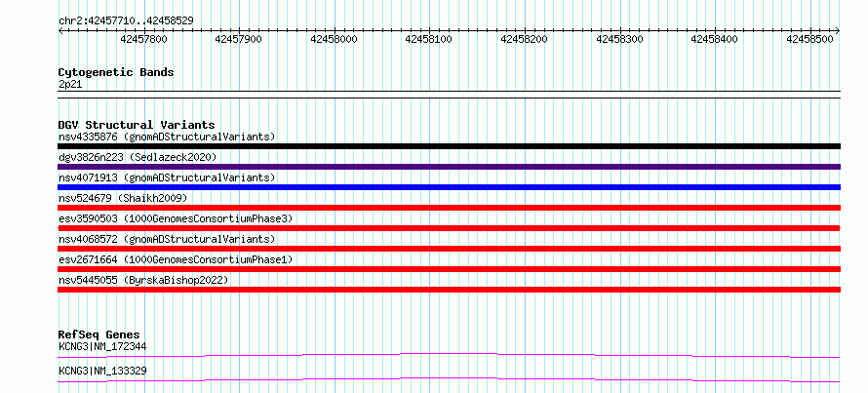Open variant nsv4068572 label
The image size is (868, 393).
[x=167, y=239]
